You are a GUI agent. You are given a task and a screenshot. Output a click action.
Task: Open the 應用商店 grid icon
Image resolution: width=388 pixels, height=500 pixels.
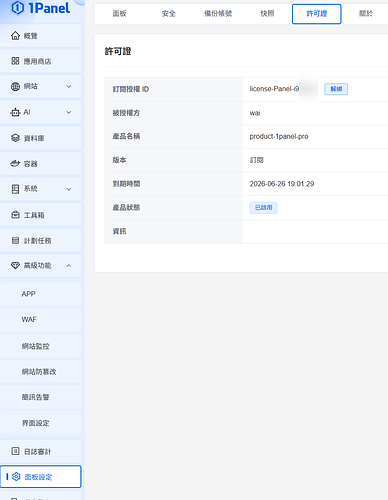15,61
